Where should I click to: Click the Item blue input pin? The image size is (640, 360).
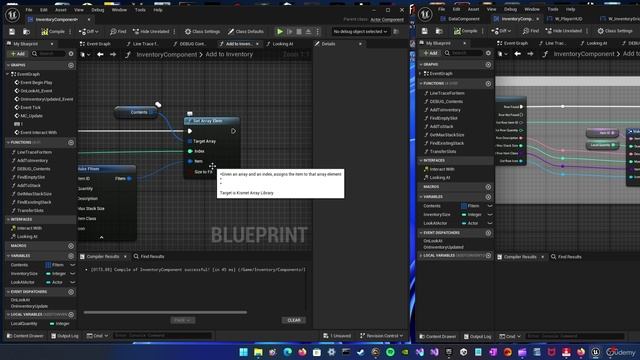[190, 161]
